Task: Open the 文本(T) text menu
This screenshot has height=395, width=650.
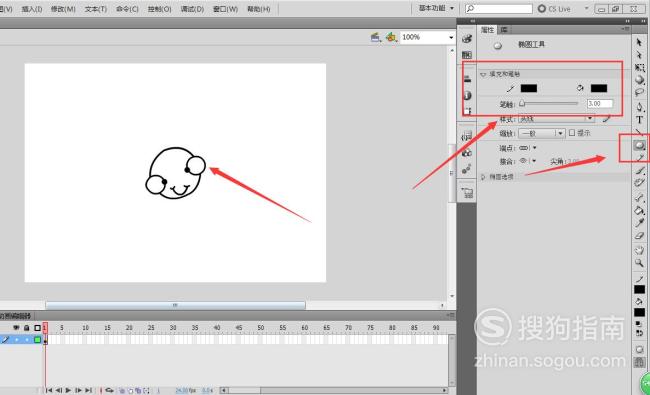Action: pos(96,9)
